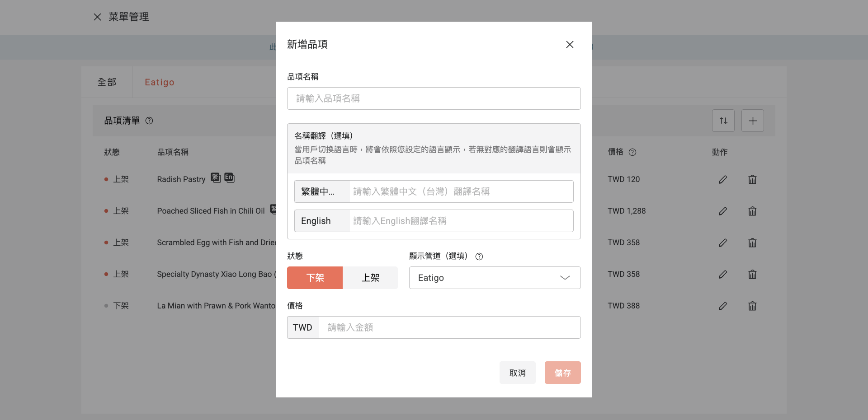The width and height of the screenshot is (868, 420).
Task: Set status to 下架
Action: [315, 278]
